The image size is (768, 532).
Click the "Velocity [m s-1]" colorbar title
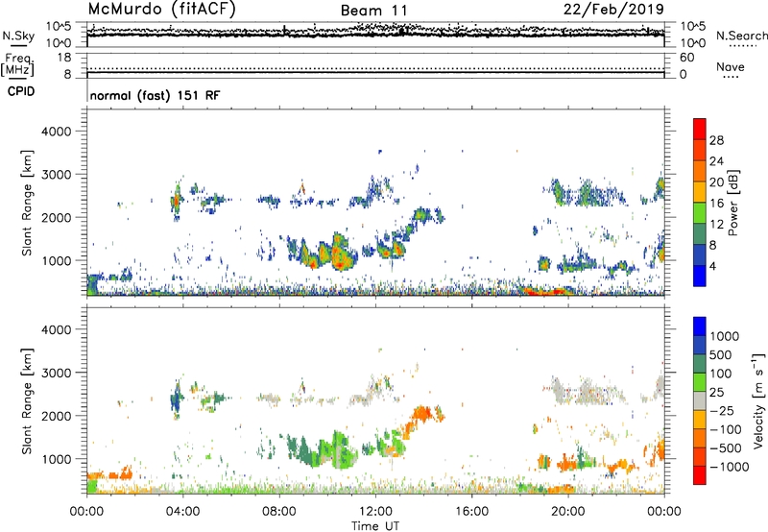(758, 400)
